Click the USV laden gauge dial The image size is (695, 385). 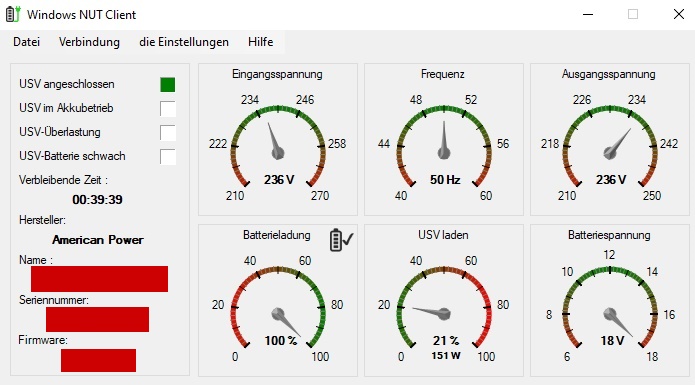pos(444,308)
